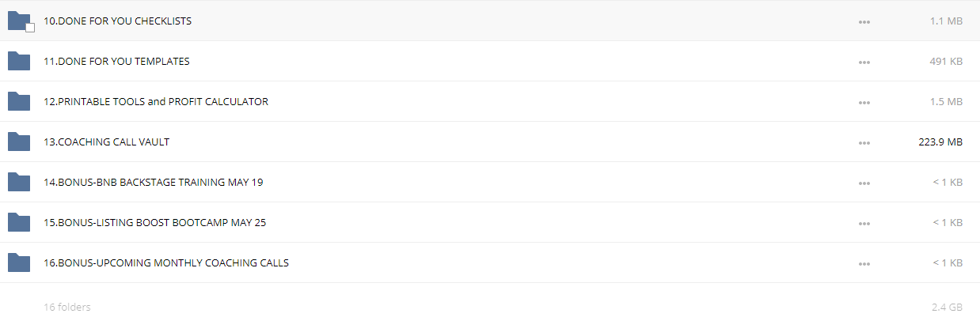Open the ellipsis menu on COACHING CALL VAULT

pos(864,142)
